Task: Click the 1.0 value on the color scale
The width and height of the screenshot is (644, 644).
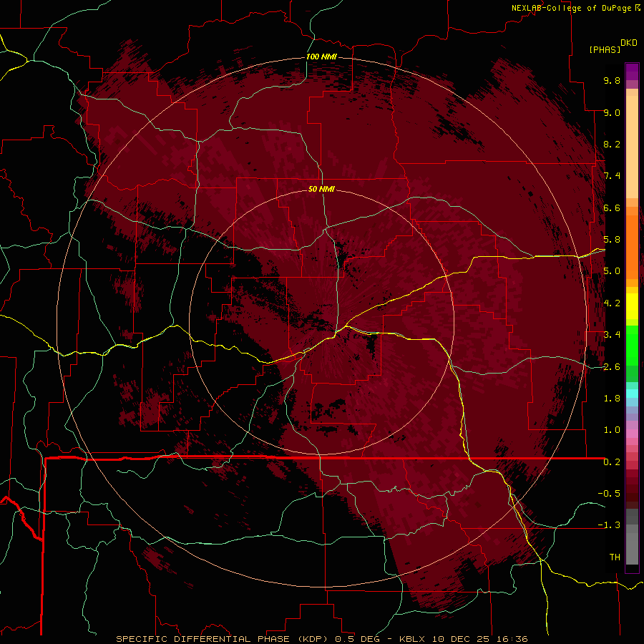Action: 612,430
